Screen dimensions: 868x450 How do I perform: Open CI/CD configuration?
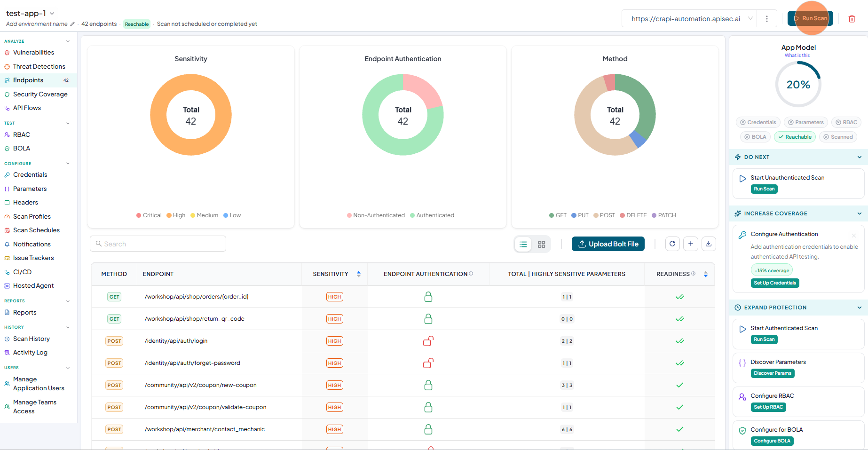coord(22,272)
